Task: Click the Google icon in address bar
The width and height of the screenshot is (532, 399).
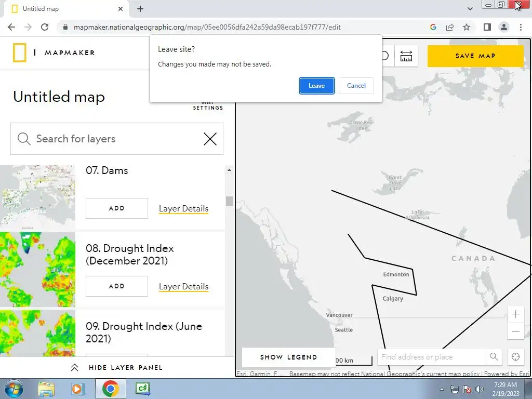Action: [x=433, y=27]
